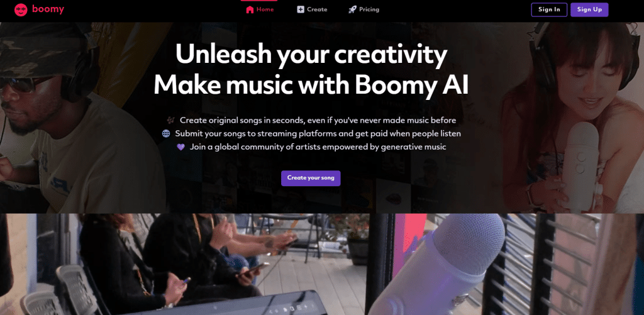644x315 pixels.
Task: Click the globe emoji icon
Action: [166, 133]
